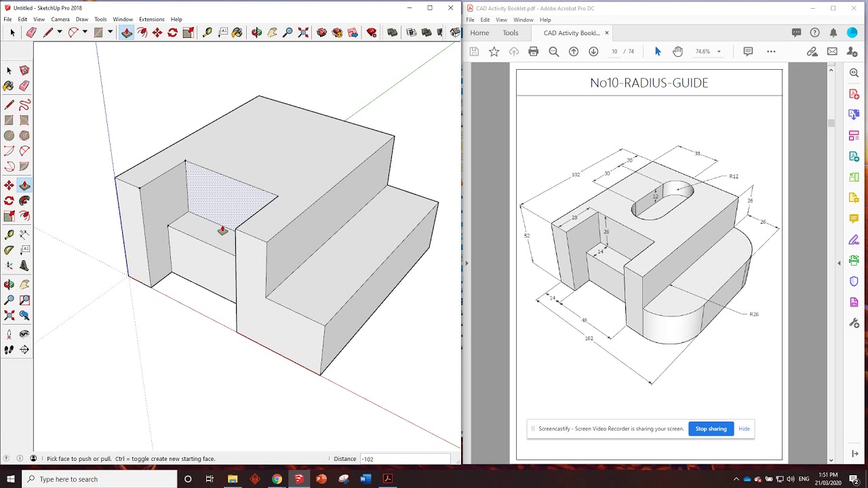868x488 pixels.
Task: Hide the Screencastify sharing bar
Action: [x=744, y=428]
